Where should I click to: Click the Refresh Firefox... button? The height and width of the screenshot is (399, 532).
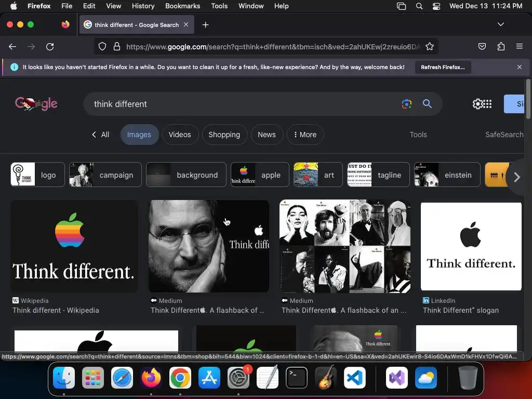tap(443, 67)
